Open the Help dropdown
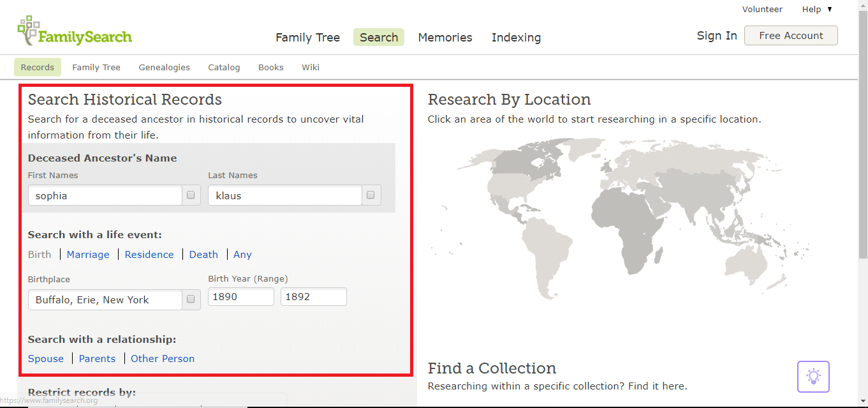Viewport: 868px width, 408px height. click(x=816, y=9)
